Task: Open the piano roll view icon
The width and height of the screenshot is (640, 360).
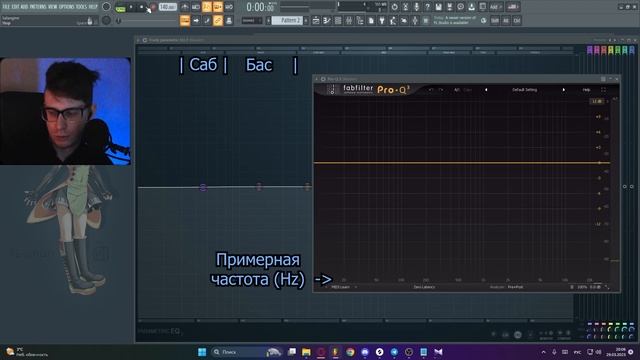Action: click(x=327, y=20)
